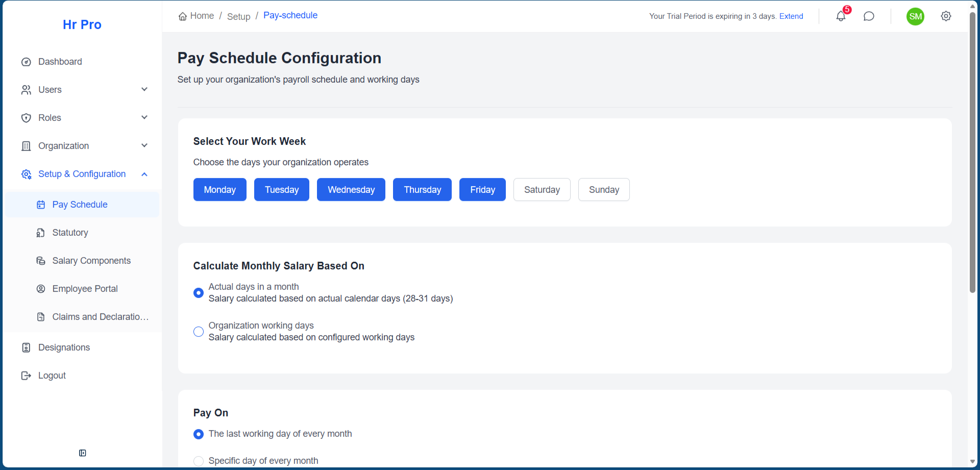Click Extend trial period link
The width and height of the screenshot is (980, 470).
791,16
